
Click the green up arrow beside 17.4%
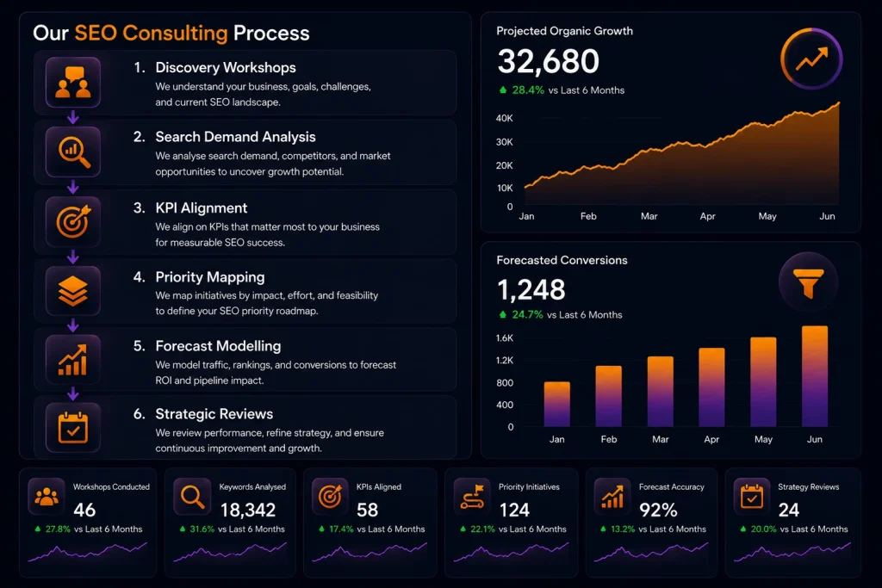click(322, 529)
